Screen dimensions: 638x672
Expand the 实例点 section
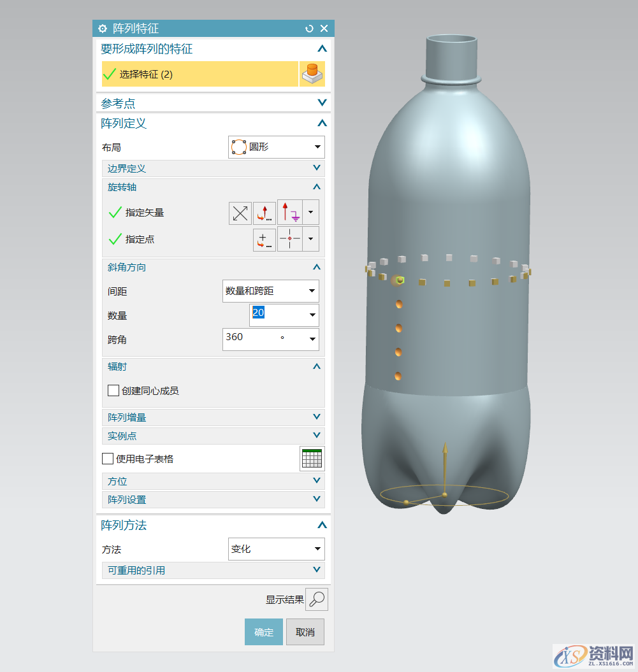click(316, 436)
